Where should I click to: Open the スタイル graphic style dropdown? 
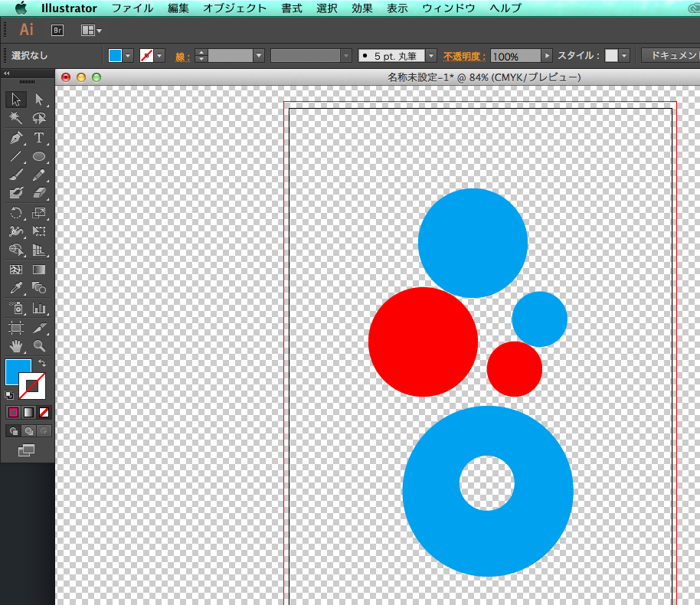[625, 56]
